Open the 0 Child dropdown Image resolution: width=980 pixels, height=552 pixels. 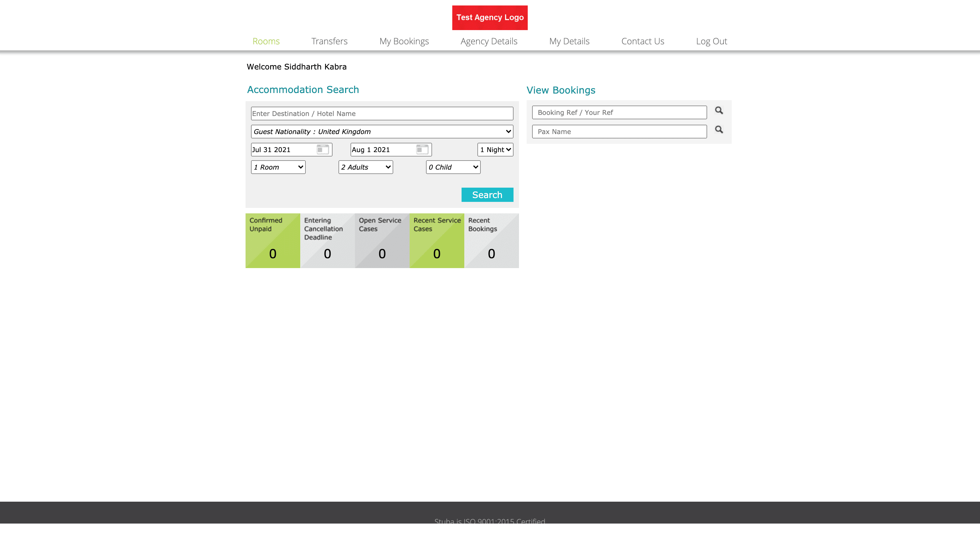[x=453, y=167]
